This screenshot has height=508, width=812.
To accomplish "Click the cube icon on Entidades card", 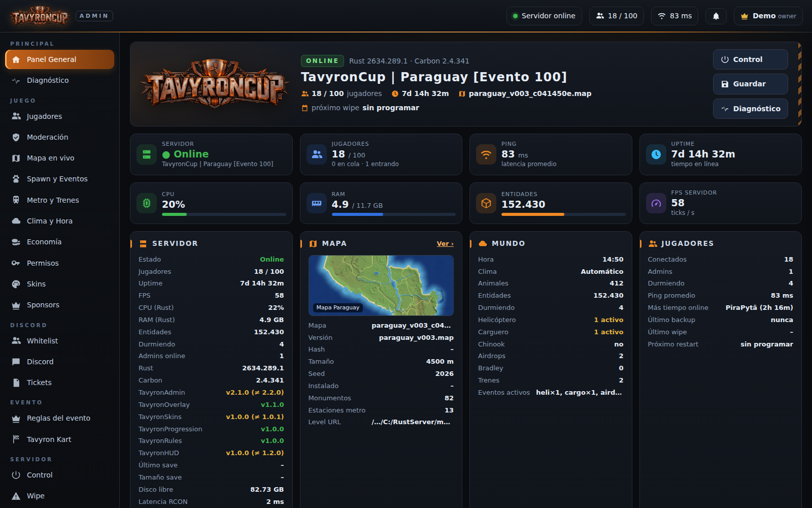I will (486, 203).
